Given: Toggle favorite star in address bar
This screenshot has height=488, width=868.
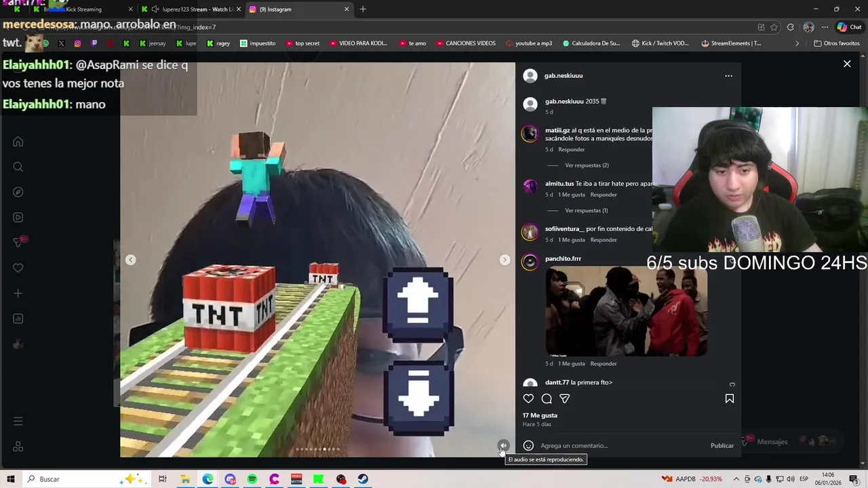Looking at the screenshot, I should 774,27.
